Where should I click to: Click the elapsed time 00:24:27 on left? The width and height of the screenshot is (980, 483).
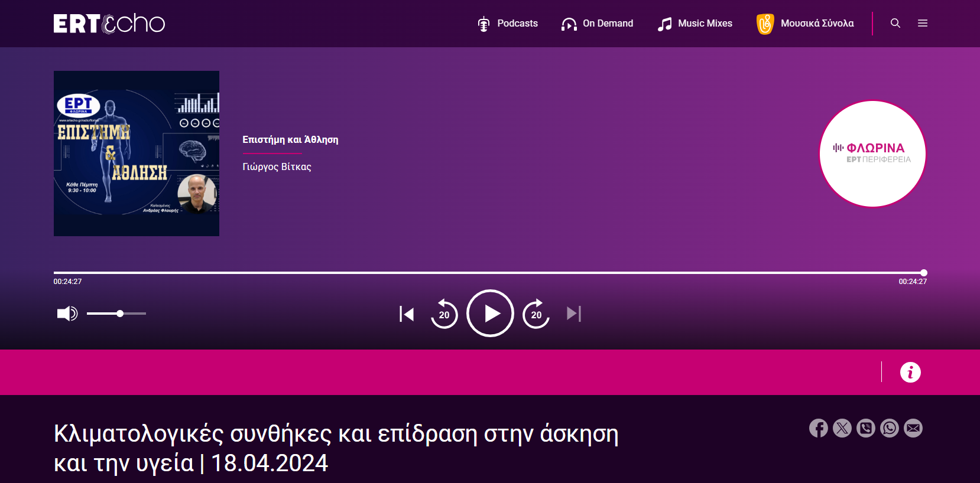(x=68, y=282)
